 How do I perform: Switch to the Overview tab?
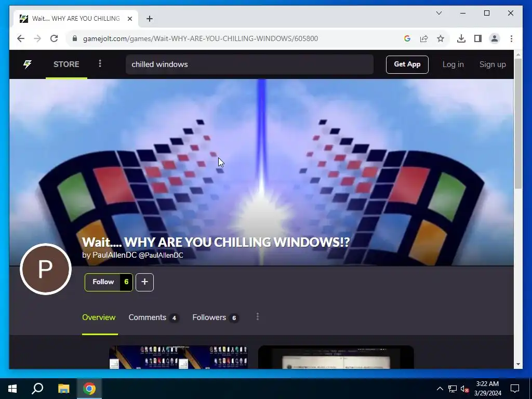(99, 317)
